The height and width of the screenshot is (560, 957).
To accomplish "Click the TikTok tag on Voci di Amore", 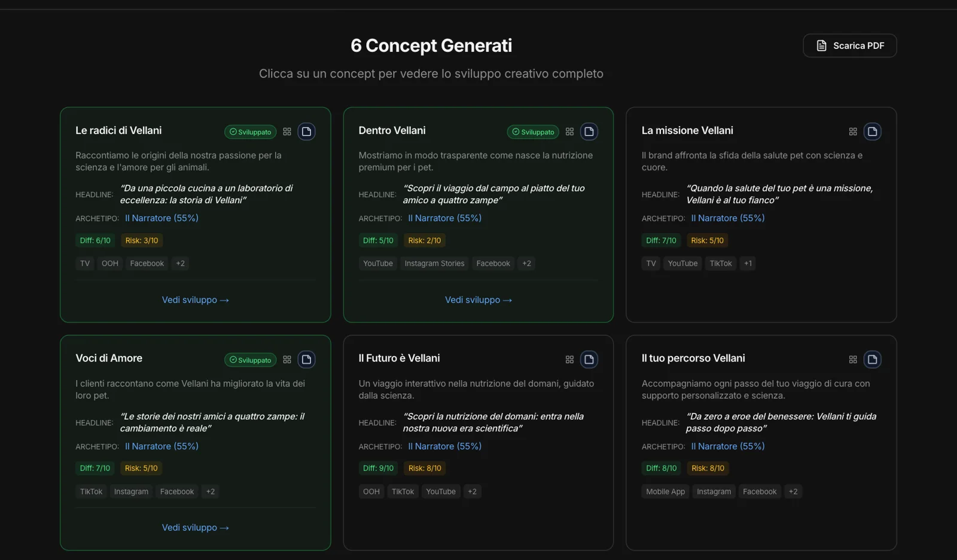I will (91, 492).
